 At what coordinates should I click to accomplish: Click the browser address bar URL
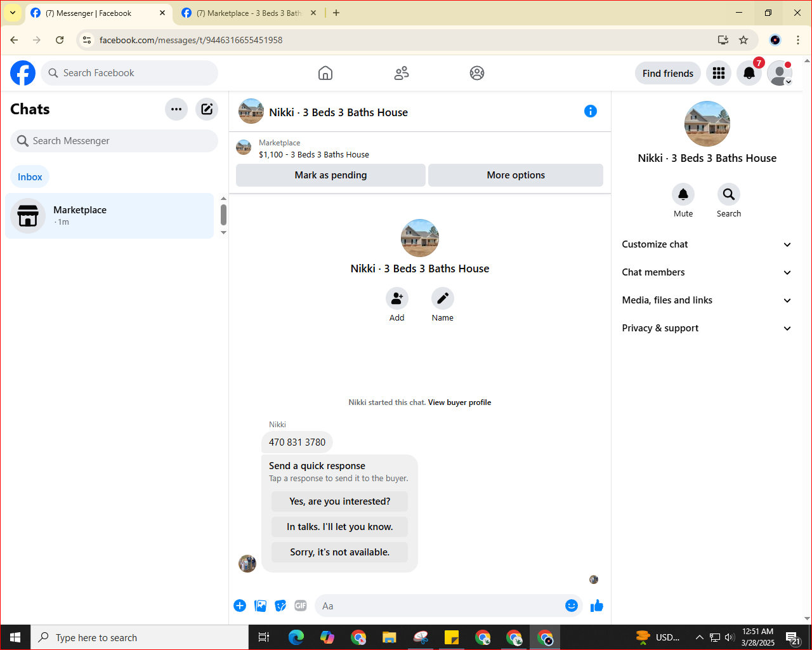pyautogui.click(x=191, y=40)
